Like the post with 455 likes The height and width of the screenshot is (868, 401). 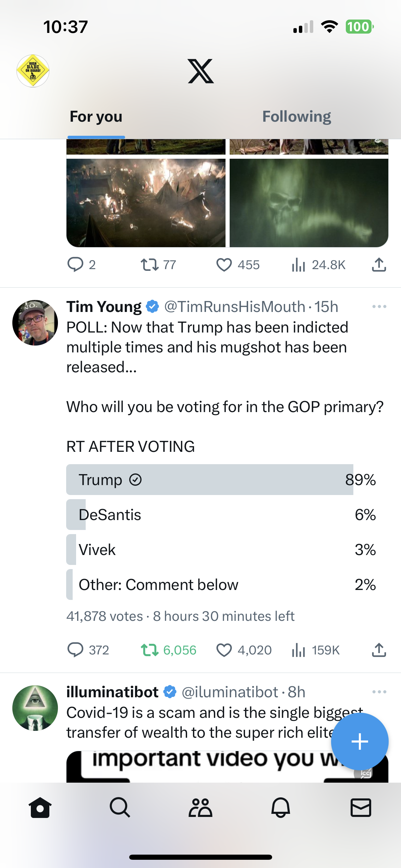tap(224, 265)
